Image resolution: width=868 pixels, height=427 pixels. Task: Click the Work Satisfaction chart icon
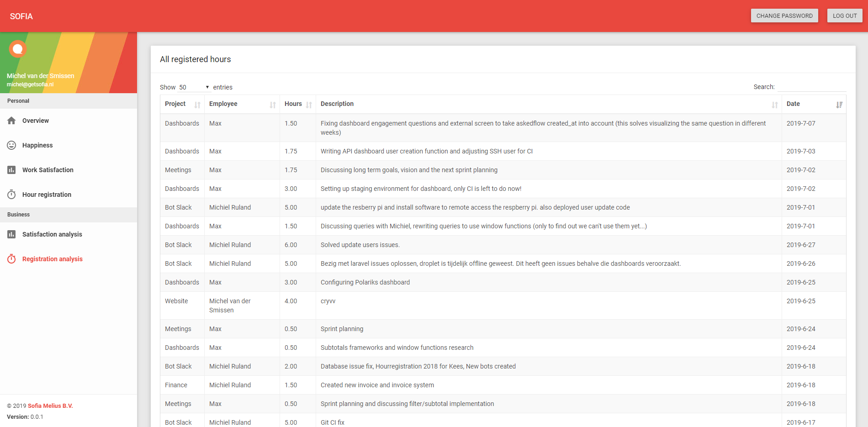[x=11, y=170]
